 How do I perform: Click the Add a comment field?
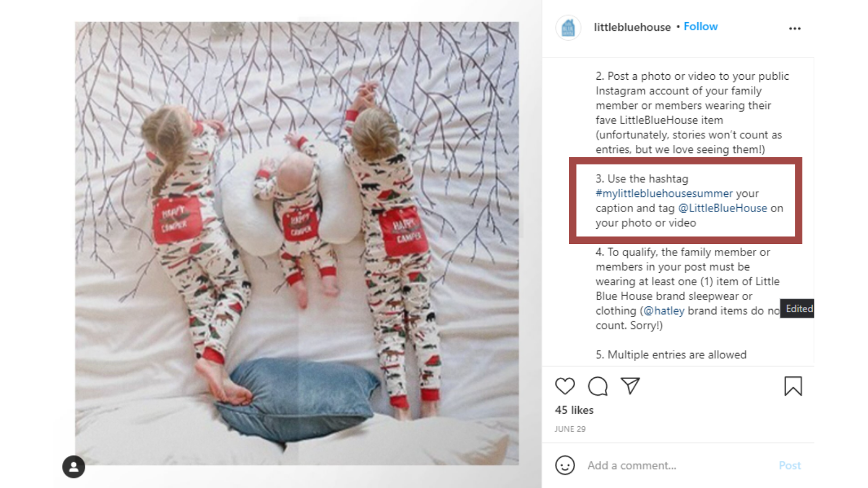(x=678, y=465)
